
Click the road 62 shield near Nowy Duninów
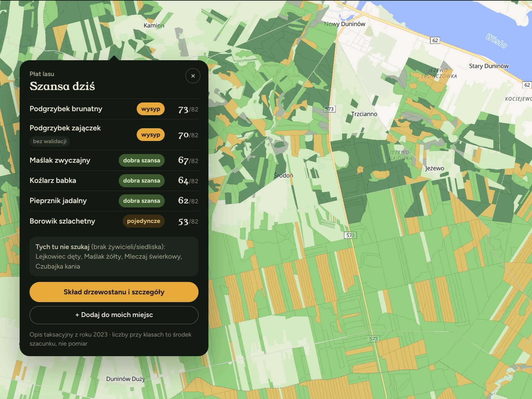pos(435,40)
